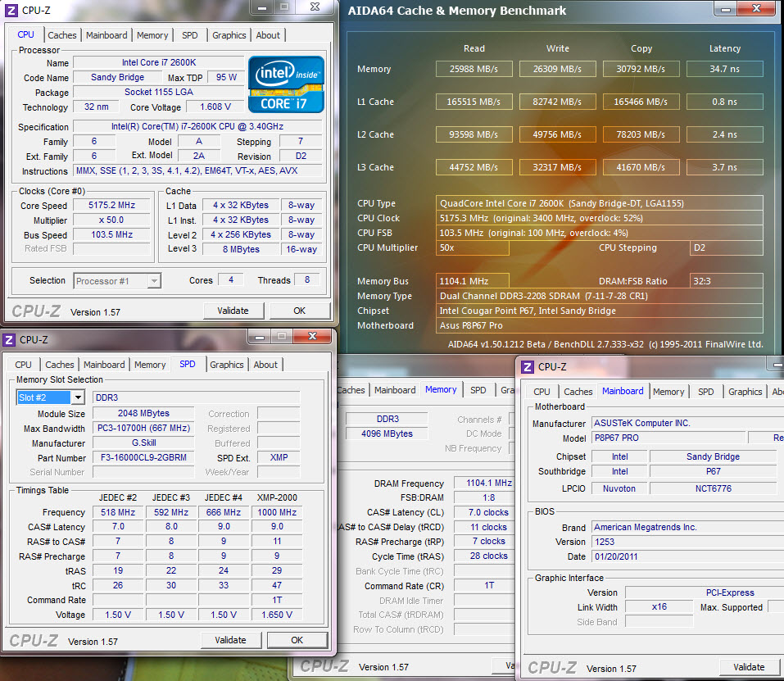Close the SPD CPU-Z window
Viewport: 784px width, 681px height.
312,336
